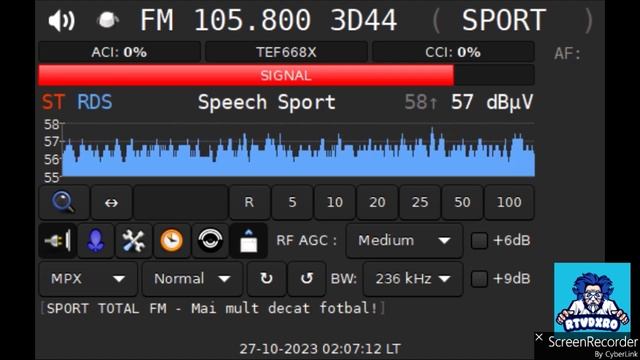
Task: Click the connection plug icon
Action: (x=57, y=240)
